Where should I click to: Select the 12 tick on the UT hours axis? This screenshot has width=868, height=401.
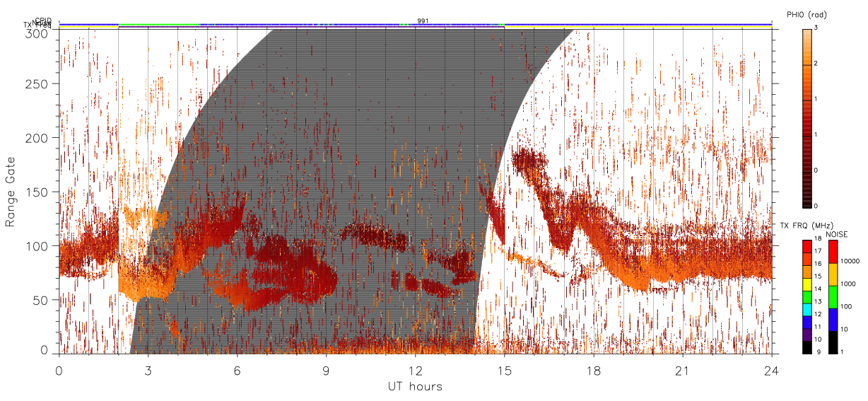pyautogui.click(x=415, y=371)
